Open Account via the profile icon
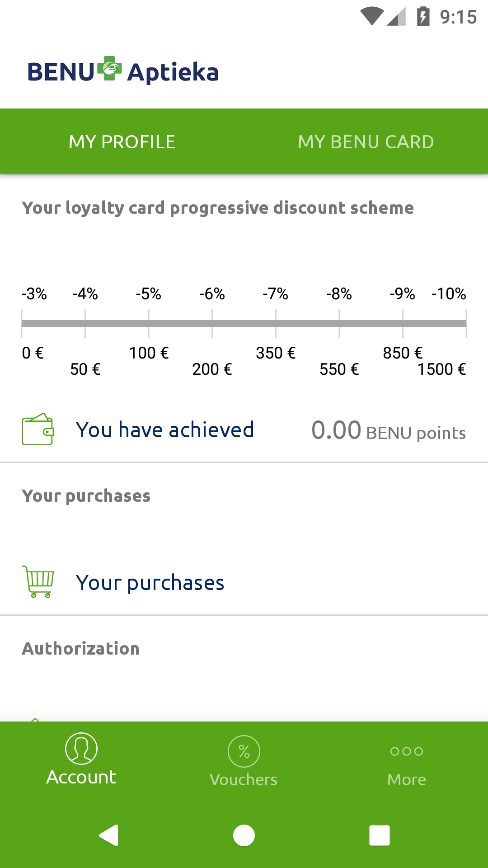Image resolution: width=488 pixels, height=868 pixels. coord(81,749)
